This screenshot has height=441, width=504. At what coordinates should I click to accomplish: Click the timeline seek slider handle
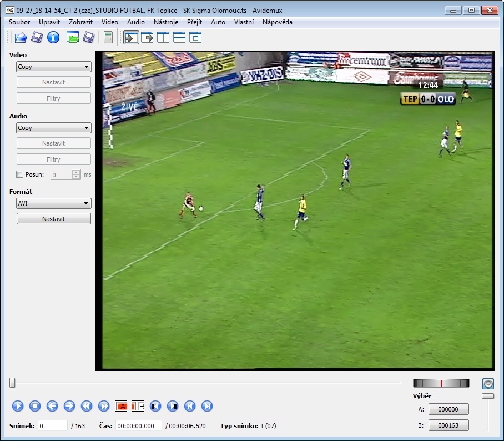point(12,382)
